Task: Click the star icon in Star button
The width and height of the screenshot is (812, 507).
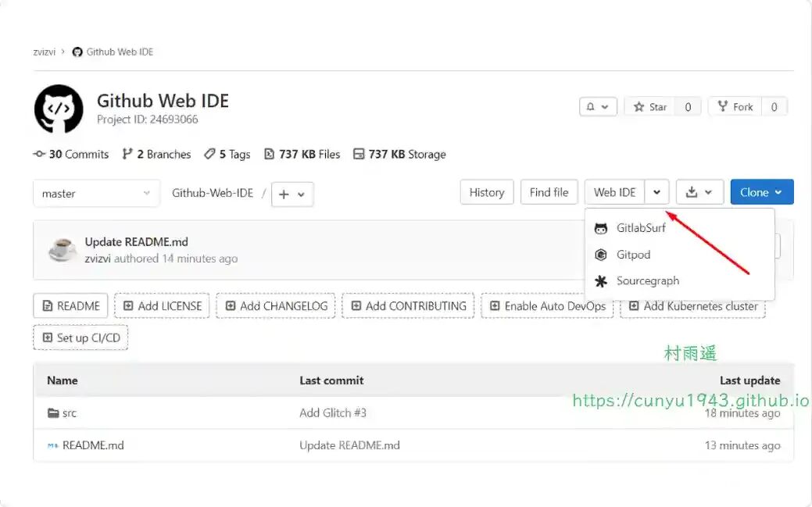Action: (x=639, y=107)
